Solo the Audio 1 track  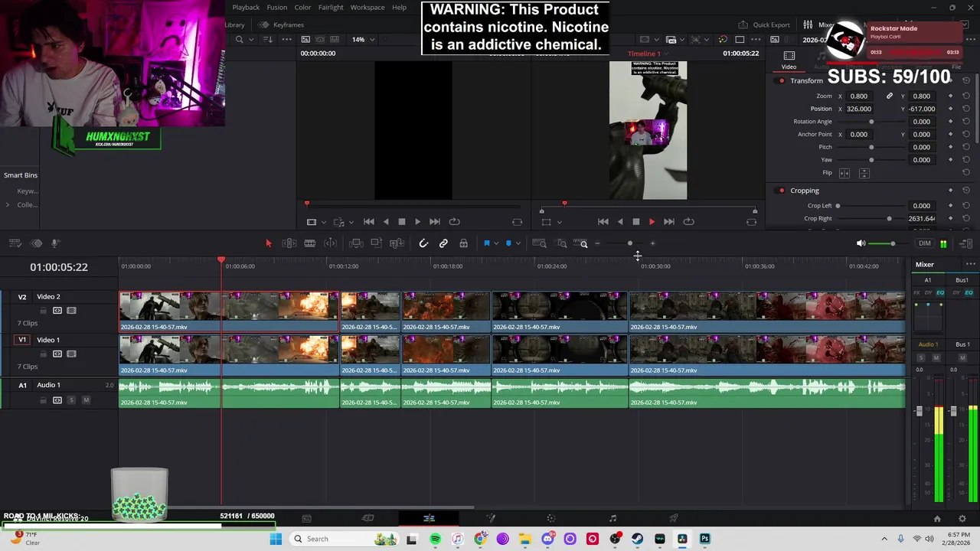click(x=71, y=400)
